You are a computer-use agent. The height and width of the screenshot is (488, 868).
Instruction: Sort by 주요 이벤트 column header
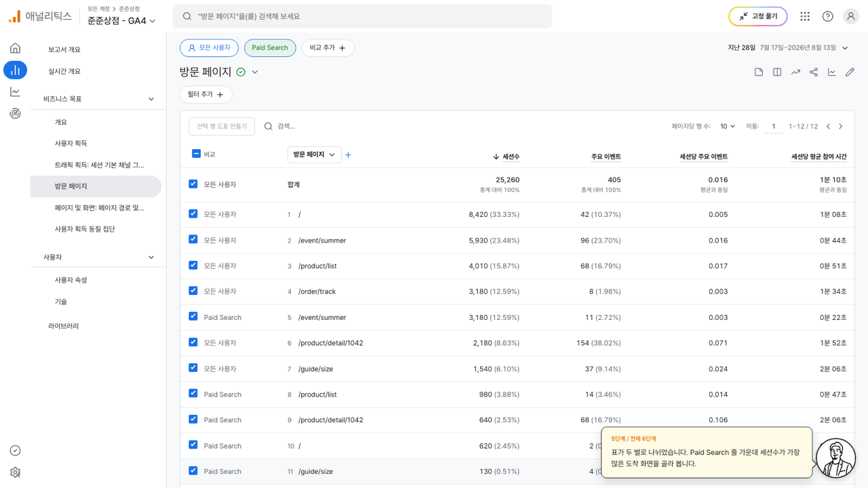[606, 157]
